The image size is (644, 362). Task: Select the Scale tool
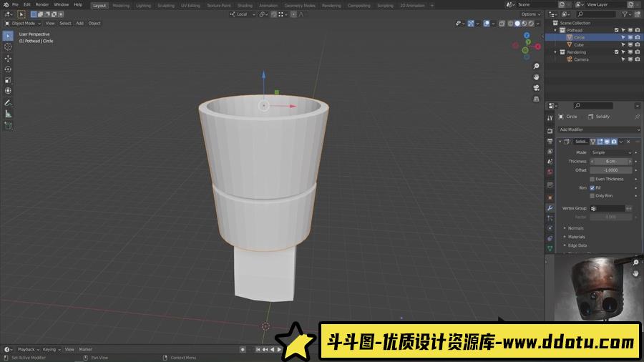[x=8, y=80]
